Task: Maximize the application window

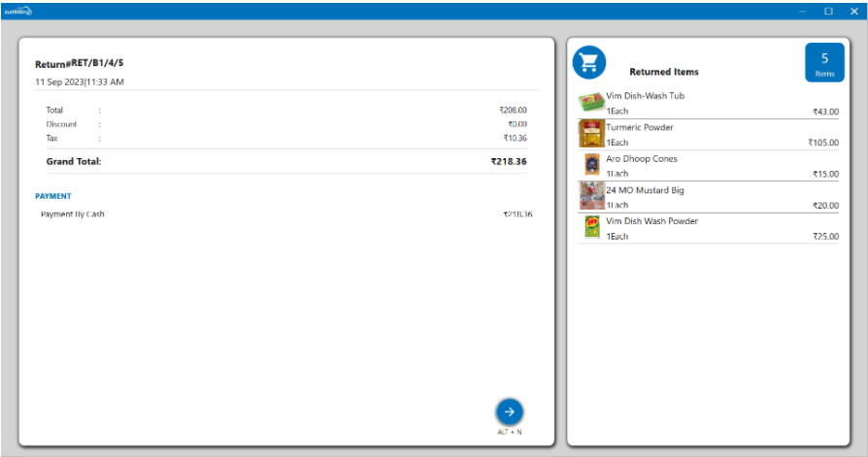Action: (x=828, y=11)
